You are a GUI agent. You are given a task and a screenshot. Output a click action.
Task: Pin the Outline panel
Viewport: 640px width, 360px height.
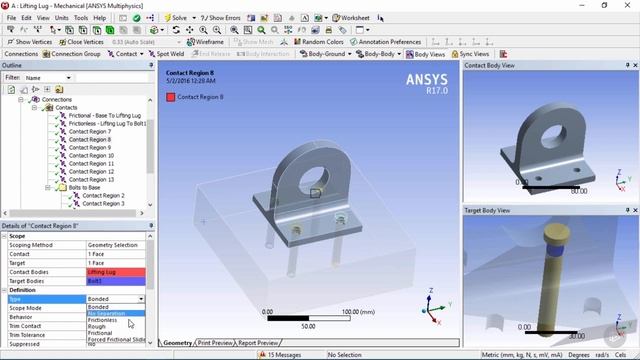[x=151, y=65]
